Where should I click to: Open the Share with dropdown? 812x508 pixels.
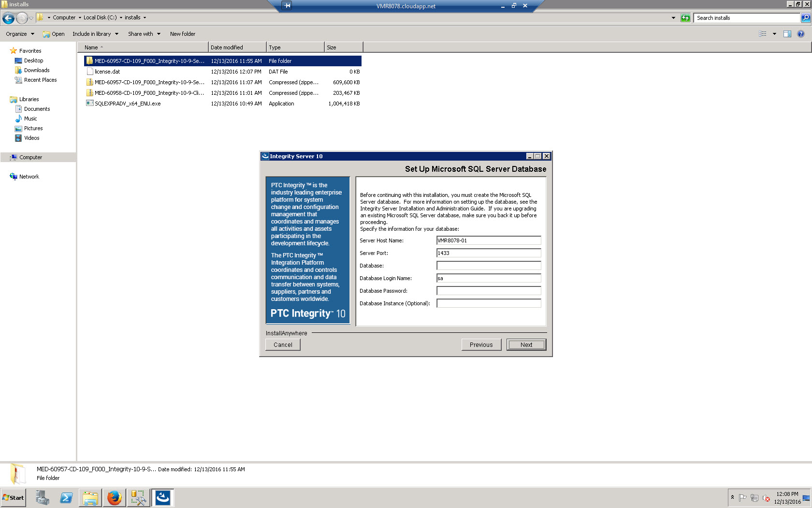click(x=144, y=34)
